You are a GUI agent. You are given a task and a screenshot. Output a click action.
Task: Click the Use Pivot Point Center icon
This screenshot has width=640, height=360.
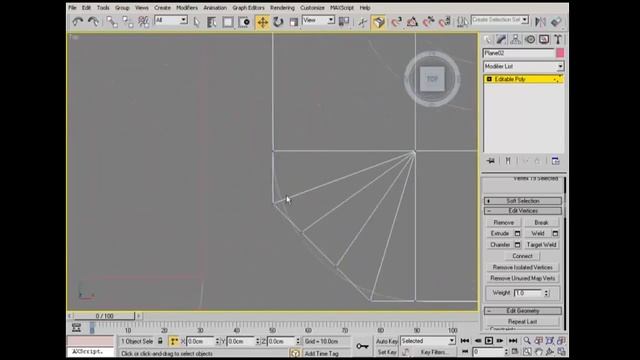pos(344,22)
